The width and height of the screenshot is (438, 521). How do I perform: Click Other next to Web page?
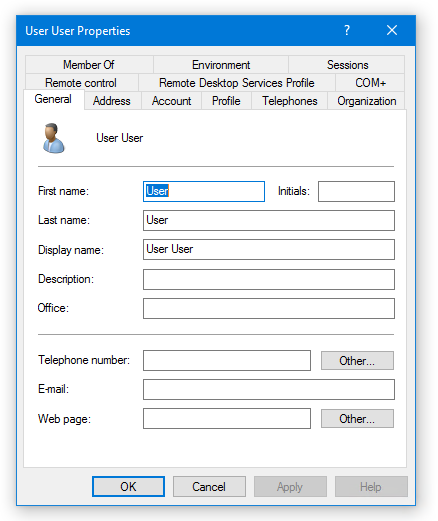point(357,419)
